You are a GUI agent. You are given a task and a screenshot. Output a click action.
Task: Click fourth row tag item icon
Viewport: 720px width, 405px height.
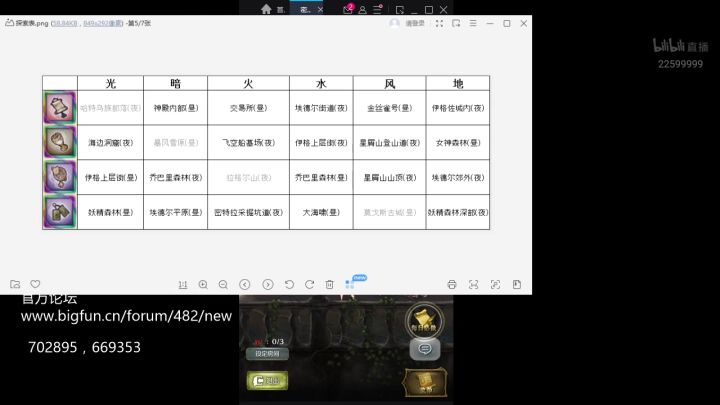pyautogui.click(x=60, y=212)
